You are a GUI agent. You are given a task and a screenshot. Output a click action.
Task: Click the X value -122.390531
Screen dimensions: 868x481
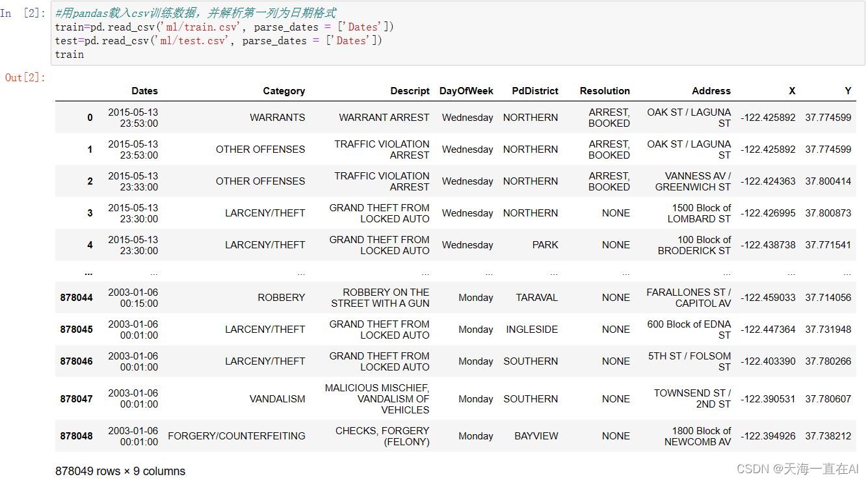tap(768, 399)
